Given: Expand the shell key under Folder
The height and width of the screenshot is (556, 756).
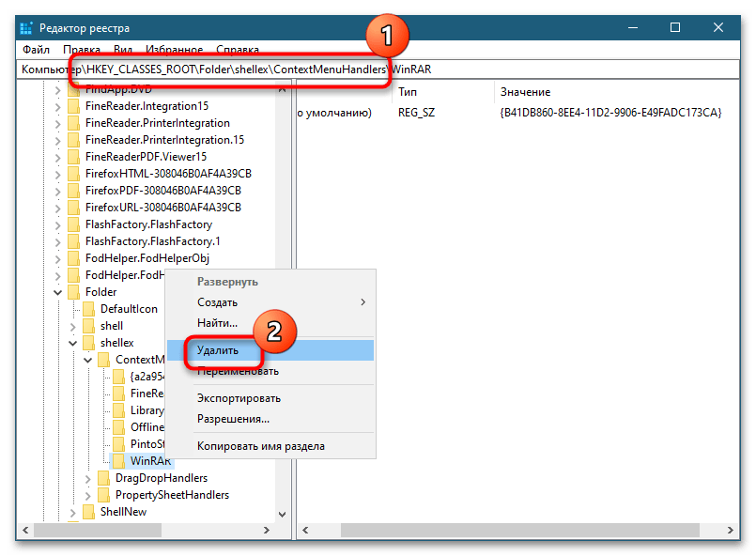Looking at the screenshot, I should [73, 326].
